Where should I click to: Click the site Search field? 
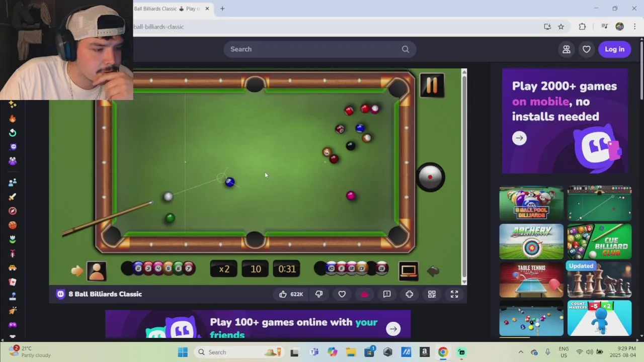pyautogui.click(x=319, y=49)
